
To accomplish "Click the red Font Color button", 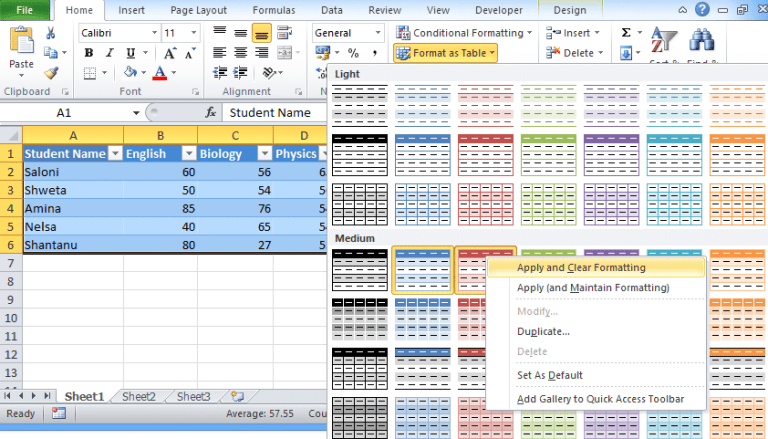I will coord(160,73).
